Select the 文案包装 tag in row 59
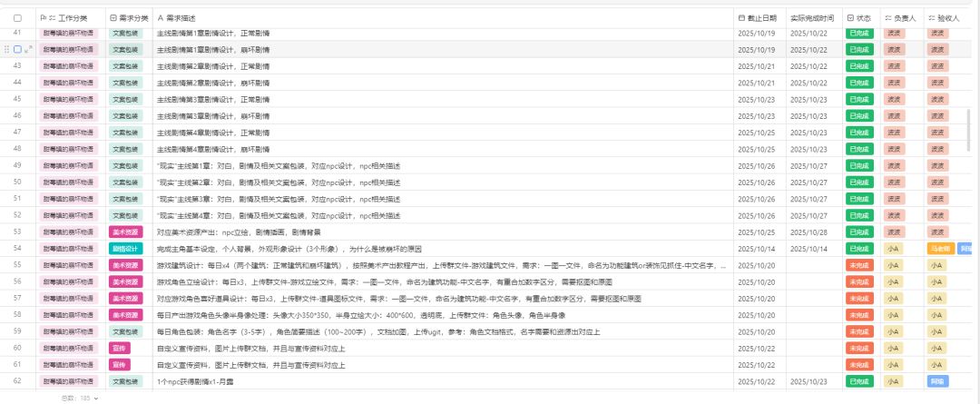 [x=125, y=332]
